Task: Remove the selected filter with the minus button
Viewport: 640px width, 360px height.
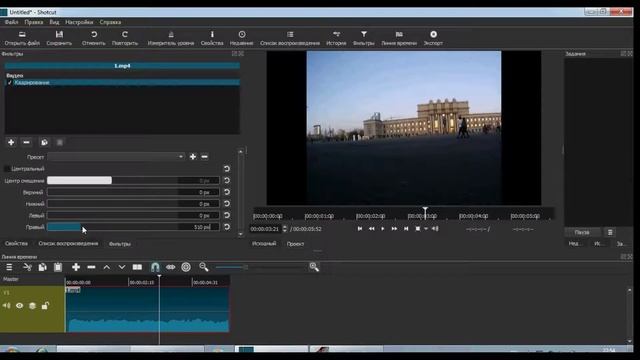Action: 27,142
